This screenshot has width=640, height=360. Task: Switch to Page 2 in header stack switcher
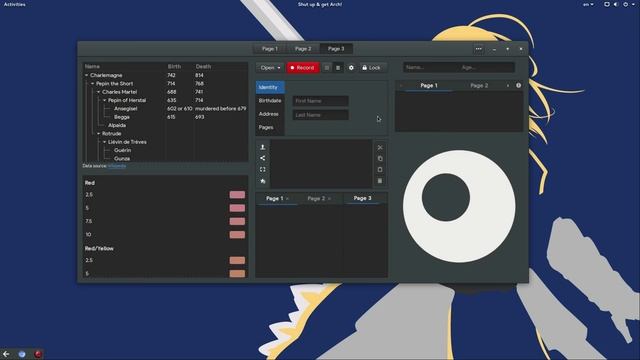tap(303, 49)
